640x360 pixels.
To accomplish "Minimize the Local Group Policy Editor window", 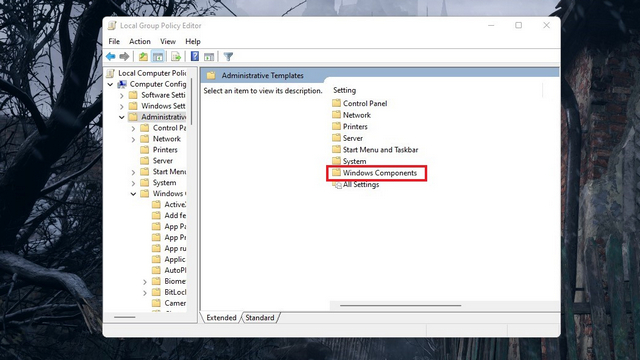I will pos(491,25).
